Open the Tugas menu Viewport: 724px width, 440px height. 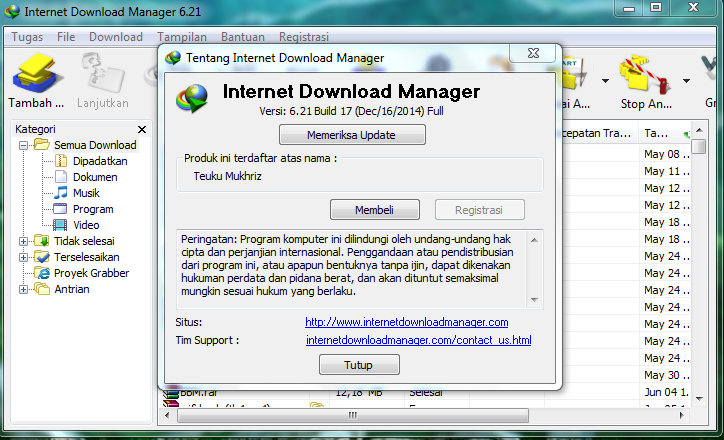click(27, 37)
